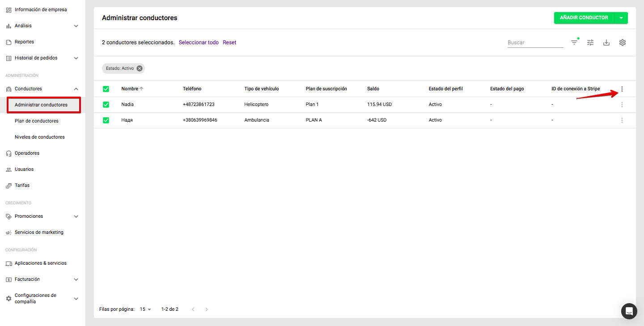
Task: Open the chat support bubble
Action: tap(629, 311)
